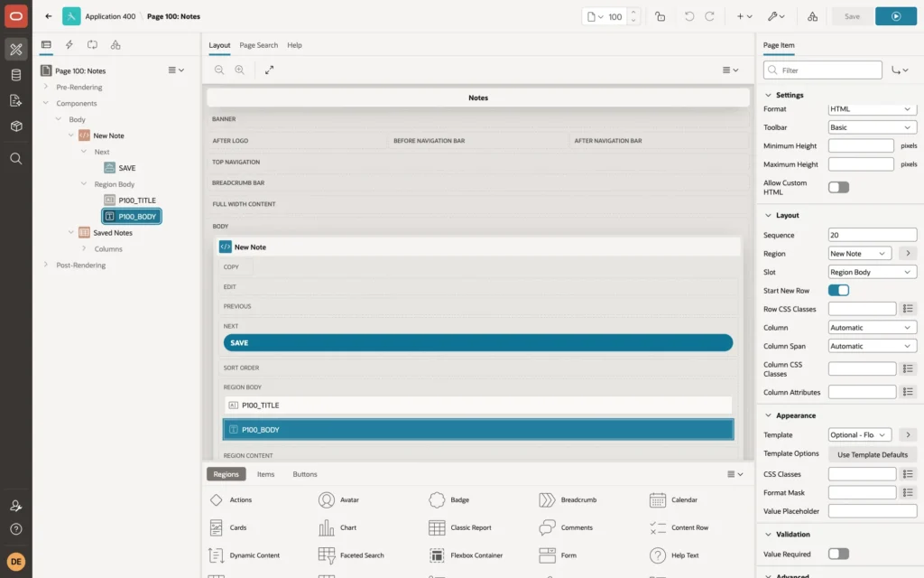
Task: Open the Slot dropdown
Action: tap(872, 272)
